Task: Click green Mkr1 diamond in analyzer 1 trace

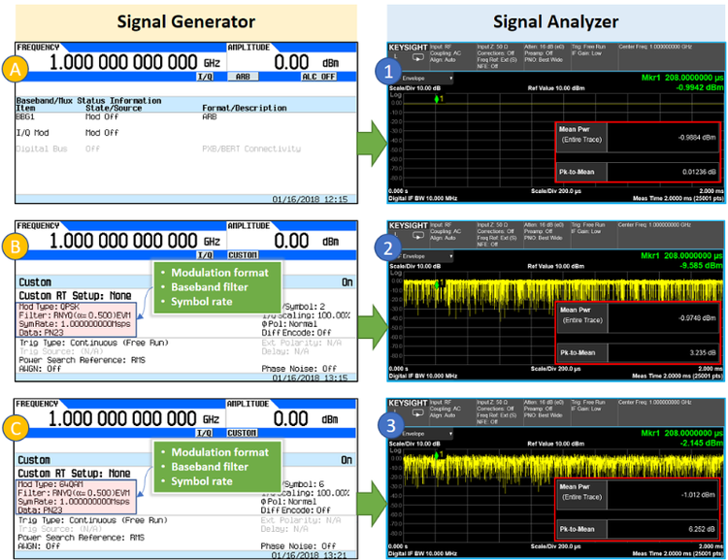Action: pos(439,99)
